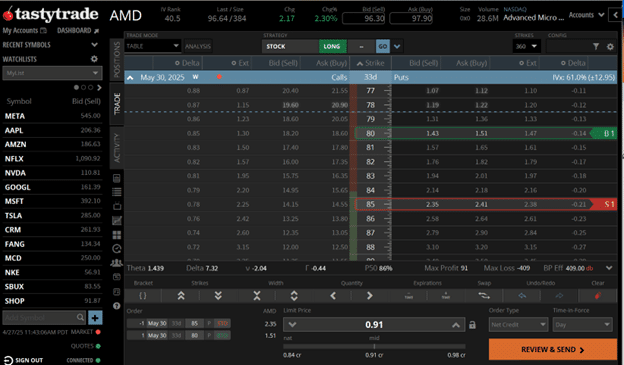Open the help question mark icon

click(x=117, y=306)
